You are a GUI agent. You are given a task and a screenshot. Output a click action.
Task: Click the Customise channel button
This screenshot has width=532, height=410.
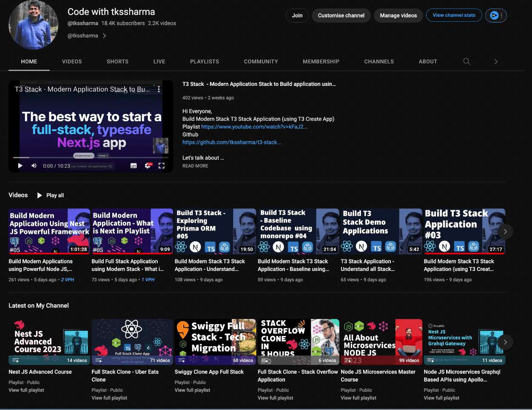click(341, 16)
